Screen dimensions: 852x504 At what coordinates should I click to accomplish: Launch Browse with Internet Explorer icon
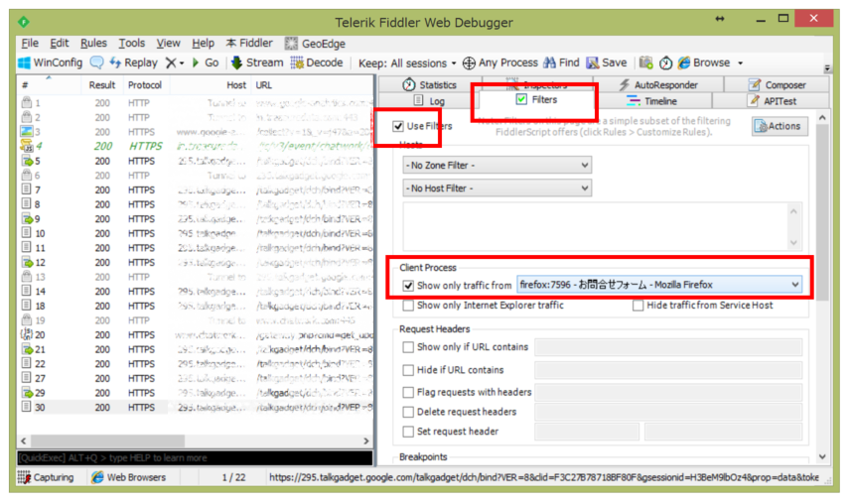[704, 63]
